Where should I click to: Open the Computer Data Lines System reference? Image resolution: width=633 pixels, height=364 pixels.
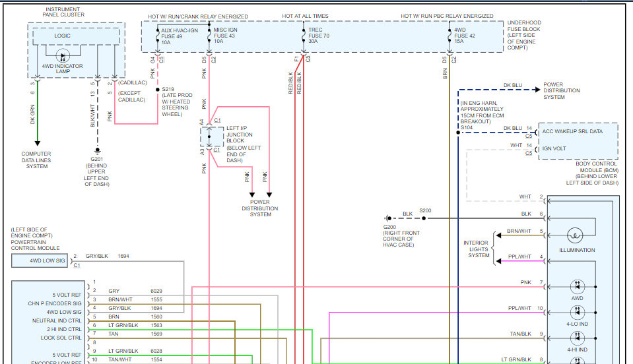point(37,160)
